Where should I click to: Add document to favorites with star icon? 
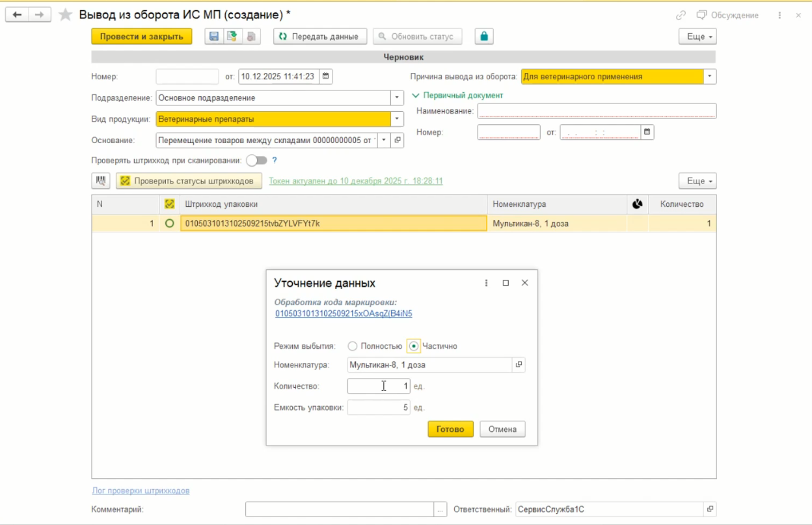click(x=65, y=15)
